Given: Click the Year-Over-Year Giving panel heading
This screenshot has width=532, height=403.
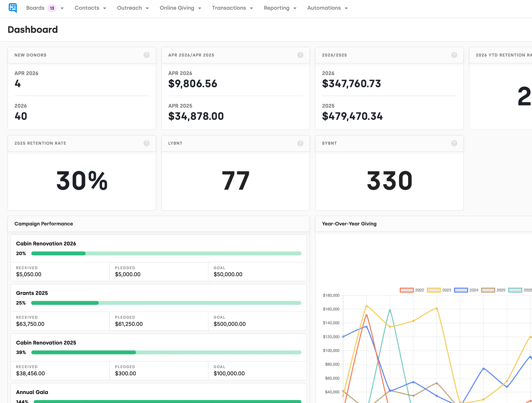Looking at the screenshot, I should click(x=349, y=224).
